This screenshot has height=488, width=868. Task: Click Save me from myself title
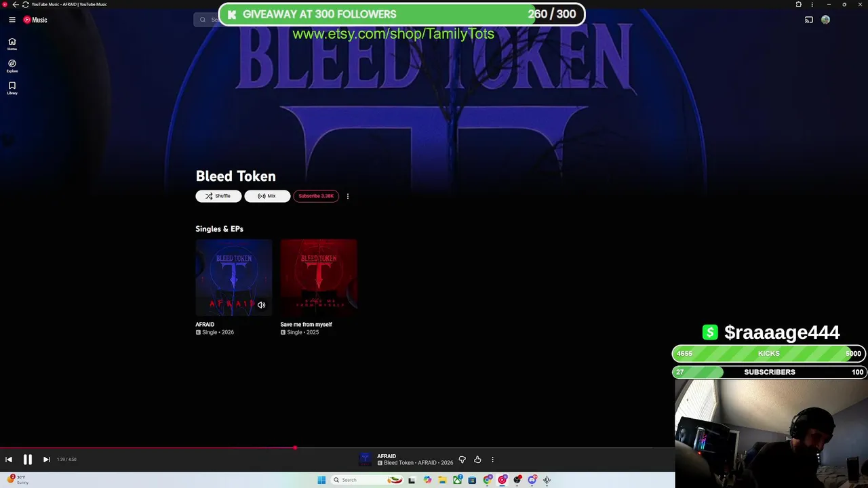(x=306, y=324)
